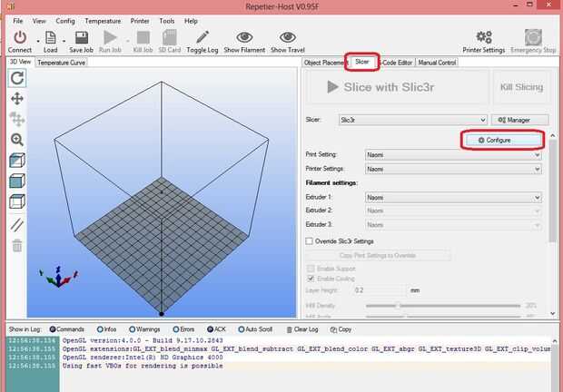Screen dimensions: 563x392
Task: Open the Printer menu
Action: (x=140, y=21)
